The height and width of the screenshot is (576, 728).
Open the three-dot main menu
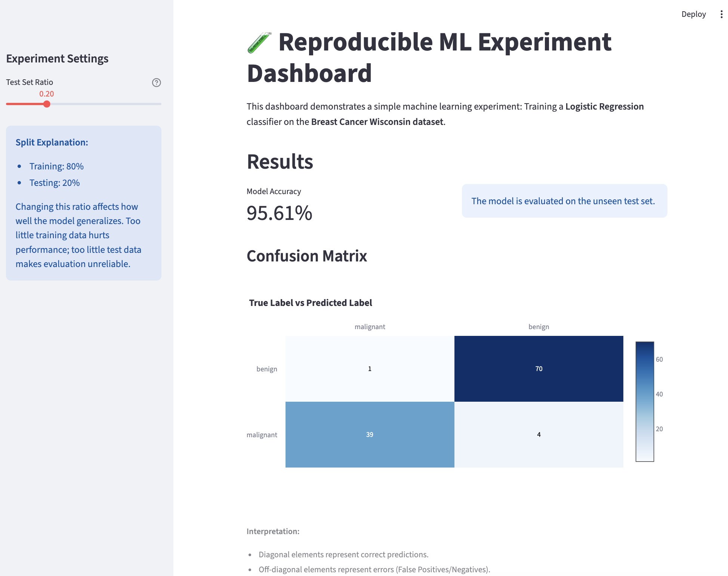coord(721,14)
